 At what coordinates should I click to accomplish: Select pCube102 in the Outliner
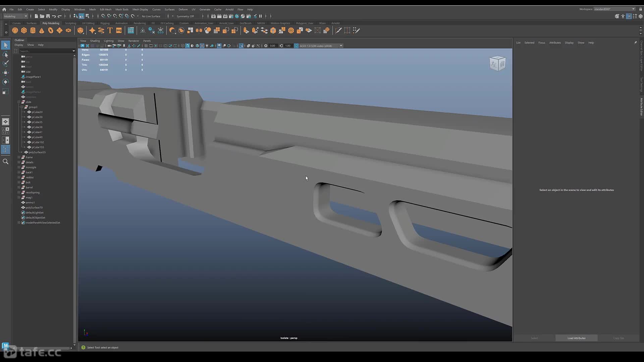click(x=38, y=142)
